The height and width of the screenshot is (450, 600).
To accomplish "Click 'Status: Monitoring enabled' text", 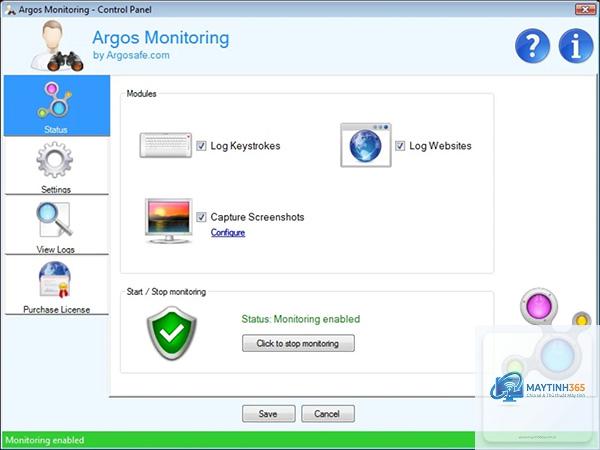I will 301,319.
